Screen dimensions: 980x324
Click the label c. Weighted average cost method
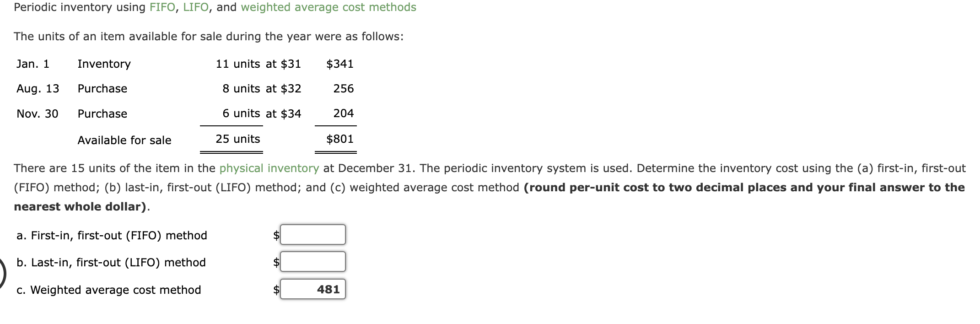[109, 290]
